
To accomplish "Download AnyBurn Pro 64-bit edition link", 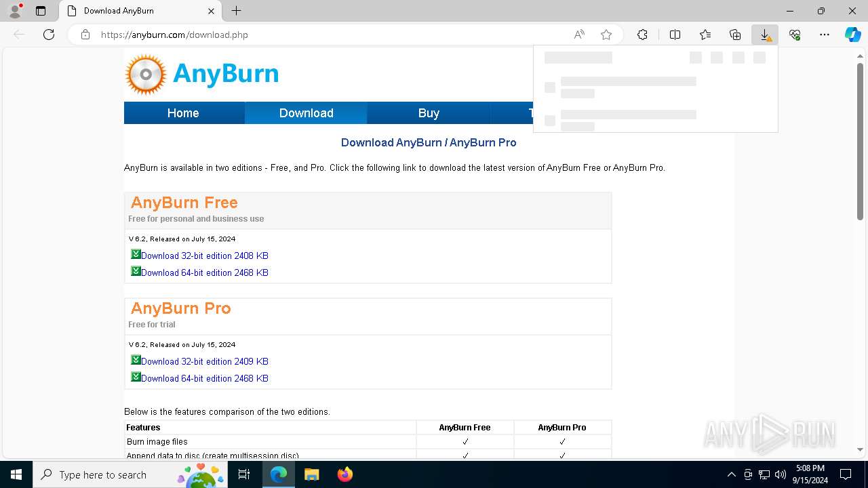I will point(205,378).
